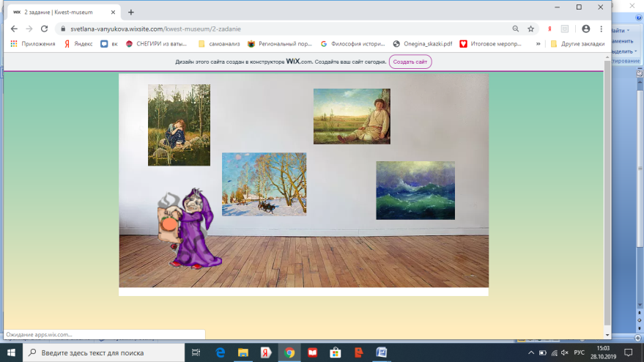
Task: Open Task View on the taskbar
Action: 196,352
